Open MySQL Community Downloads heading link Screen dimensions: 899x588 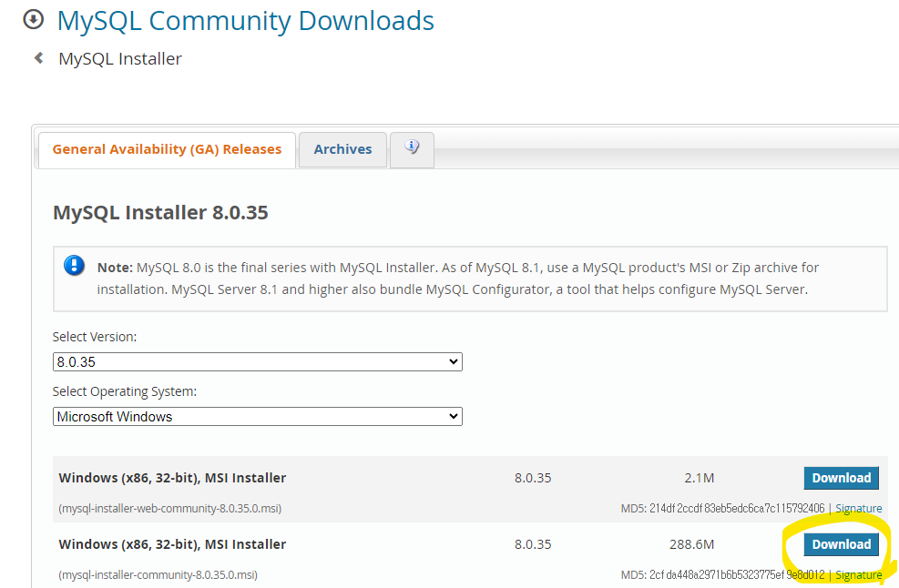[245, 21]
